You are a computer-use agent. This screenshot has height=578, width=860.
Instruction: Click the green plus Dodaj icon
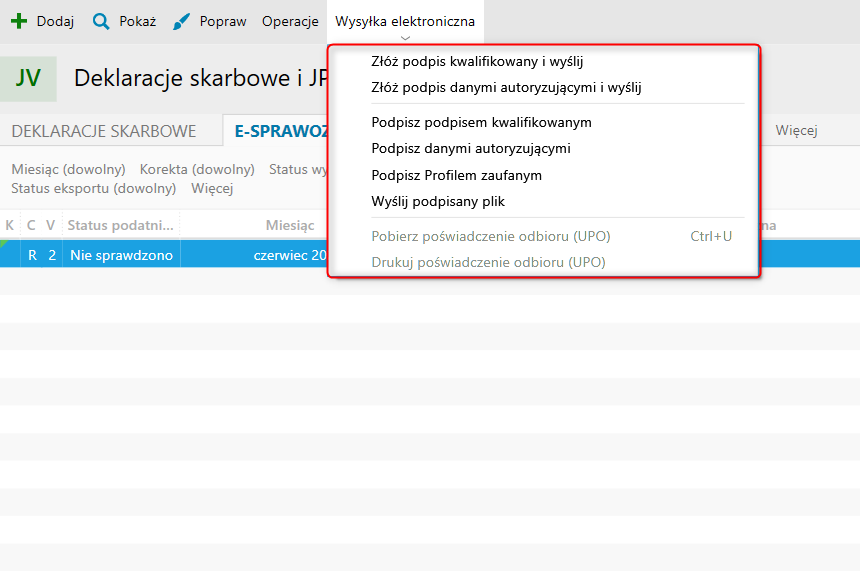pos(19,21)
